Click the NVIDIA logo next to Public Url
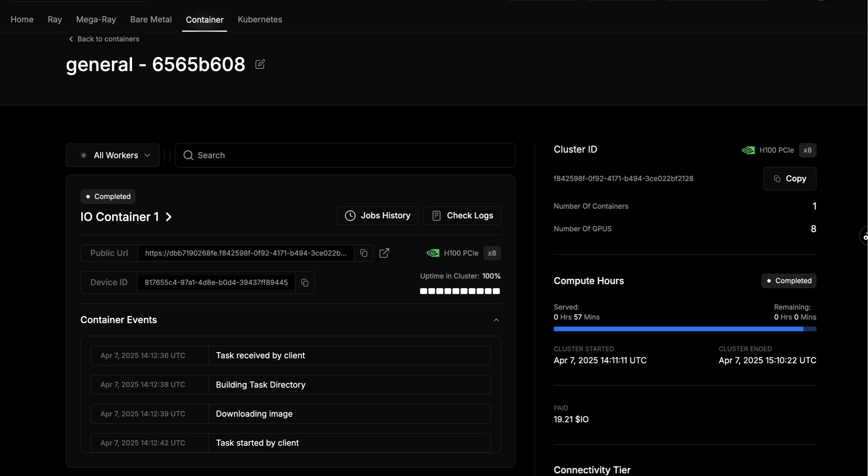868x476 pixels. pos(433,253)
